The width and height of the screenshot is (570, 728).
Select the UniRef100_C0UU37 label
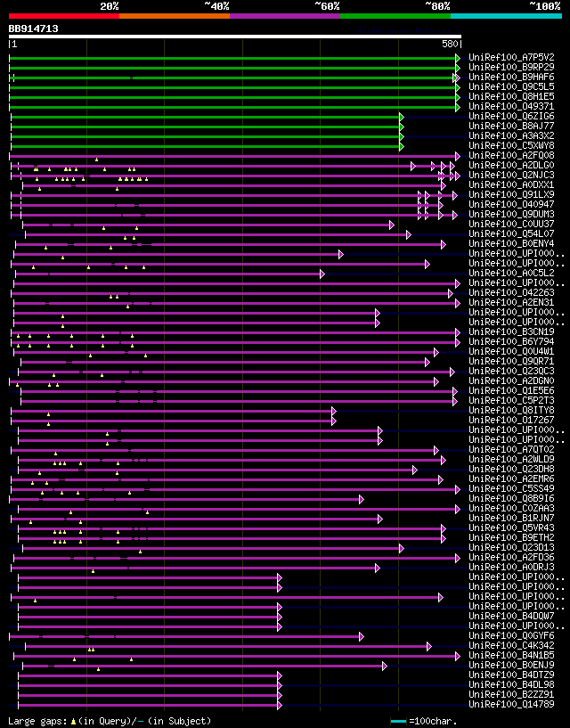[x=511, y=224]
